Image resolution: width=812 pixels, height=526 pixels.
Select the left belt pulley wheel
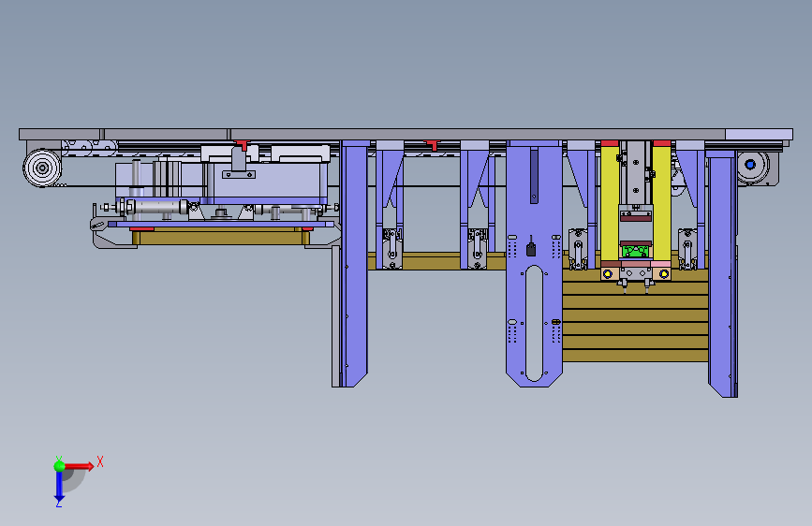coord(42,168)
